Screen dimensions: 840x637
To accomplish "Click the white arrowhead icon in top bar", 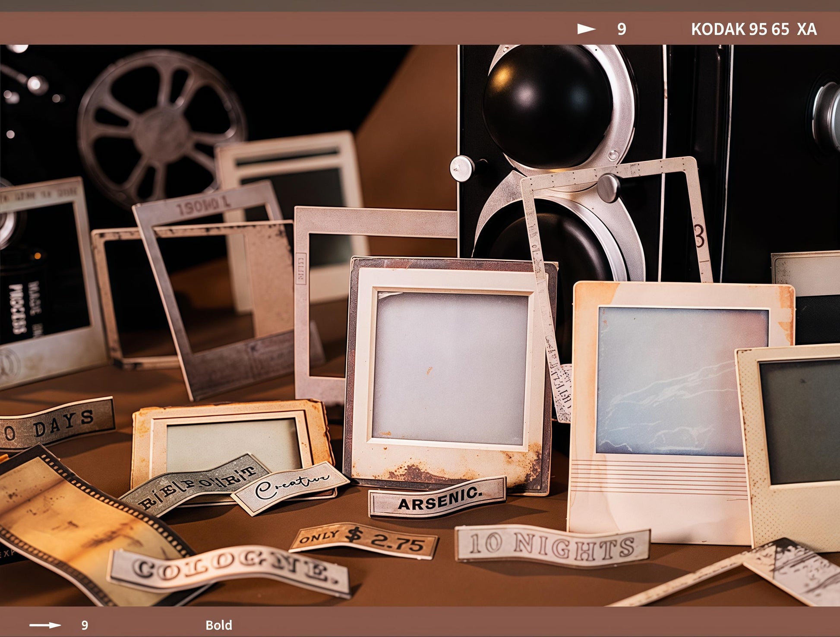I will (586, 29).
